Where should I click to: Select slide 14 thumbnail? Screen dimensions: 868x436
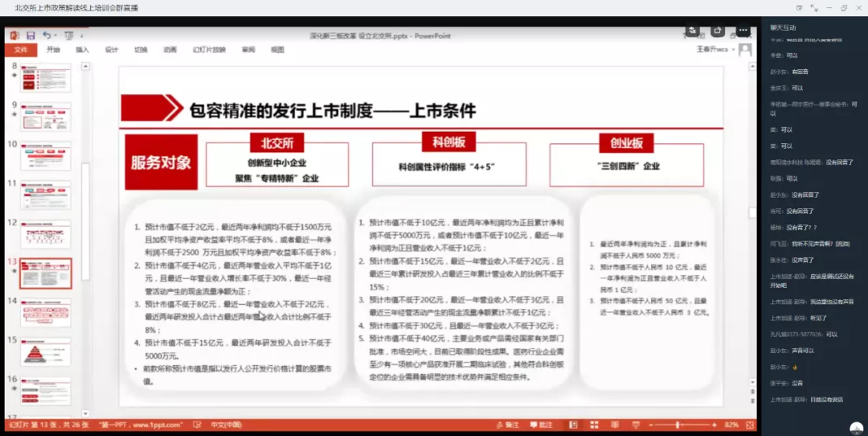pos(45,313)
